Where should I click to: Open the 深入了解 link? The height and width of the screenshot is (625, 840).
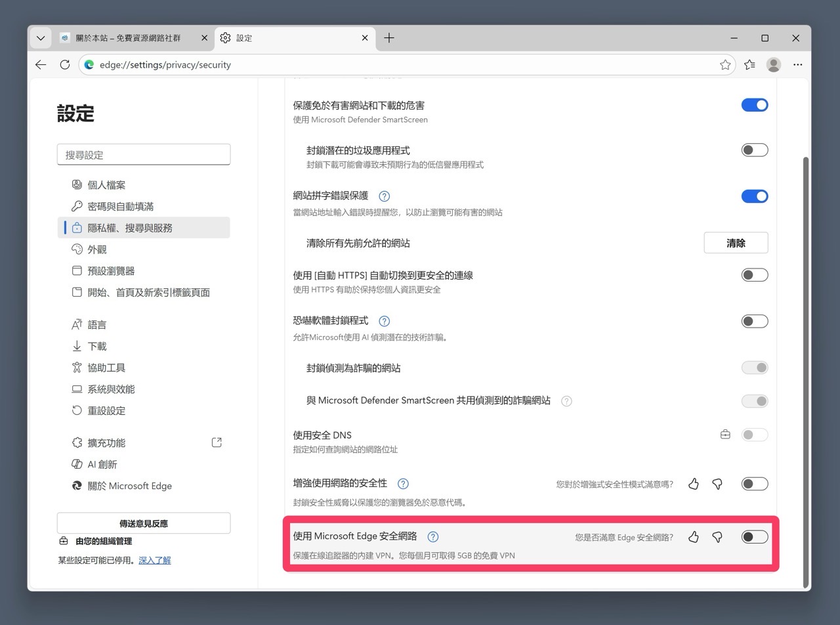click(x=155, y=559)
